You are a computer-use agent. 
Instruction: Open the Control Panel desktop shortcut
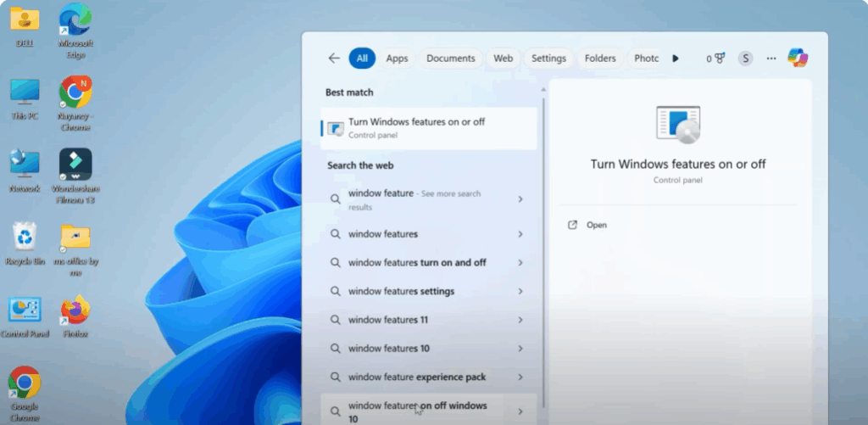[25, 317]
